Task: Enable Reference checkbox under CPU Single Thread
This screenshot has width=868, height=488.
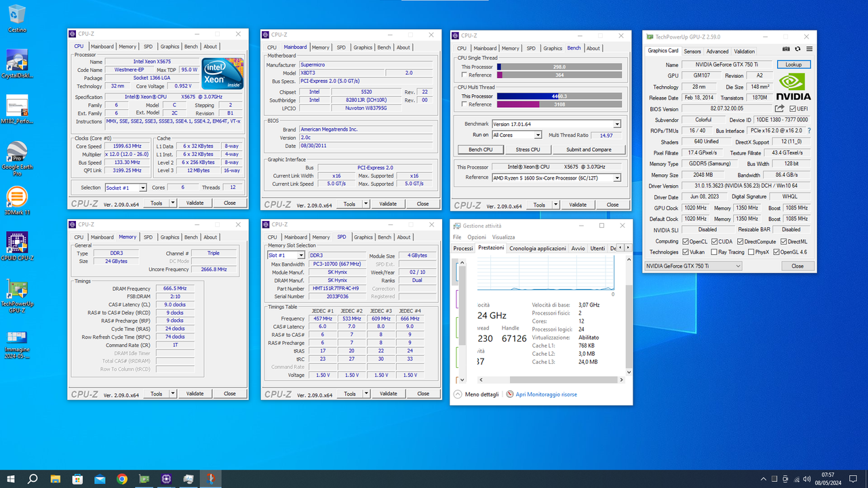Action: 465,75
